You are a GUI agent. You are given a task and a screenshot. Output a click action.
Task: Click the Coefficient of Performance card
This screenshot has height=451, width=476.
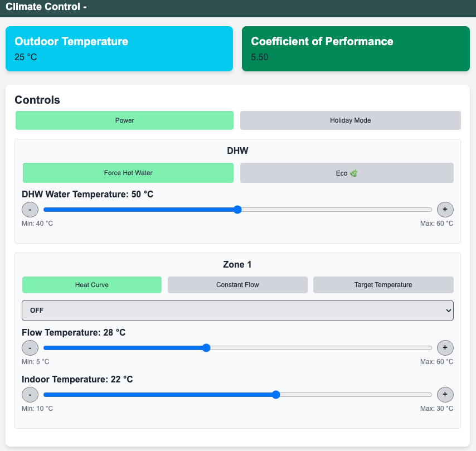(x=356, y=49)
